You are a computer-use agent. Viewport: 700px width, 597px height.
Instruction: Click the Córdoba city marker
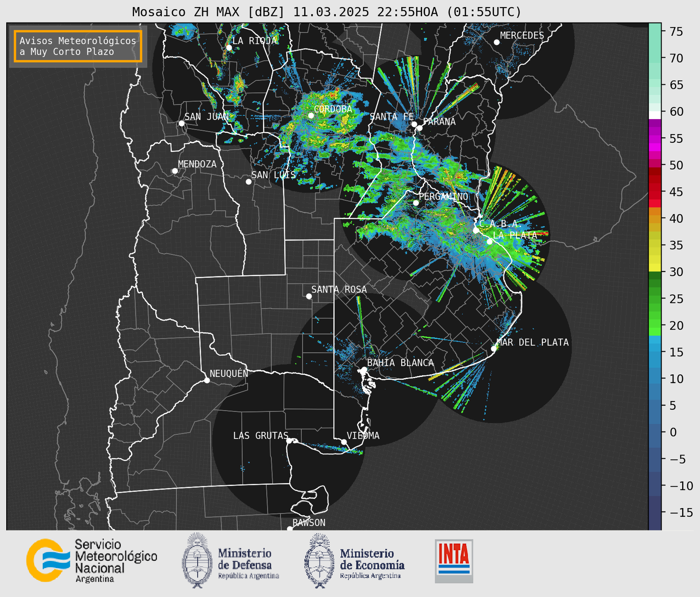point(311,115)
